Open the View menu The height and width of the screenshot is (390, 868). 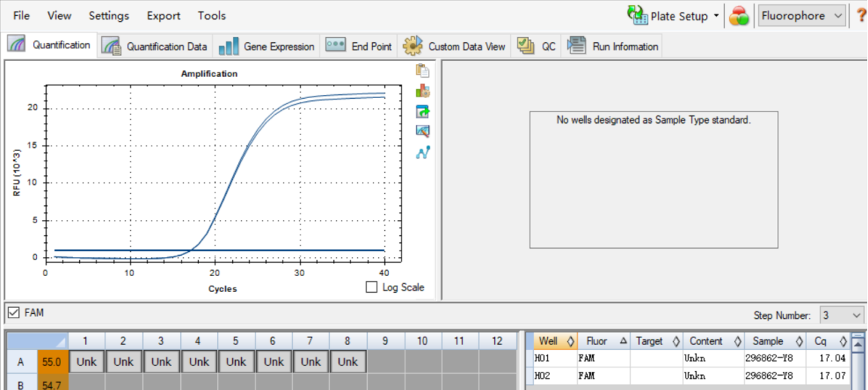pyautogui.click(x=60, y=16)
